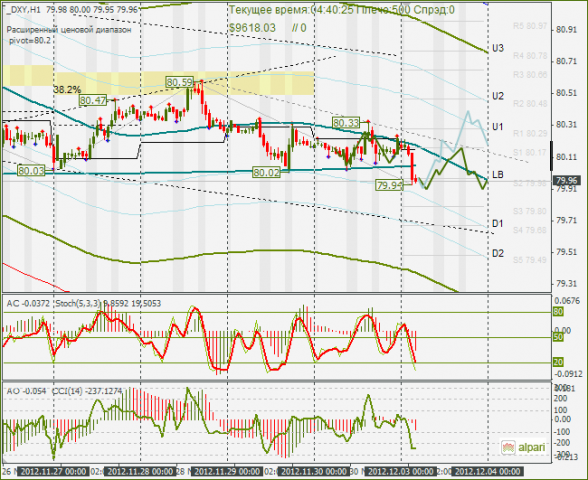Screen dimensions: 588x480
Task: Click the 2012.12.03 00:00 date marker
Action: (x=400, y=472)
